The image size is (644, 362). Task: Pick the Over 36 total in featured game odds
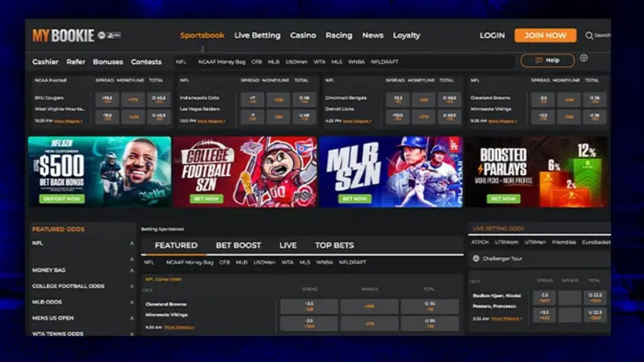click(x=430, y=306)
